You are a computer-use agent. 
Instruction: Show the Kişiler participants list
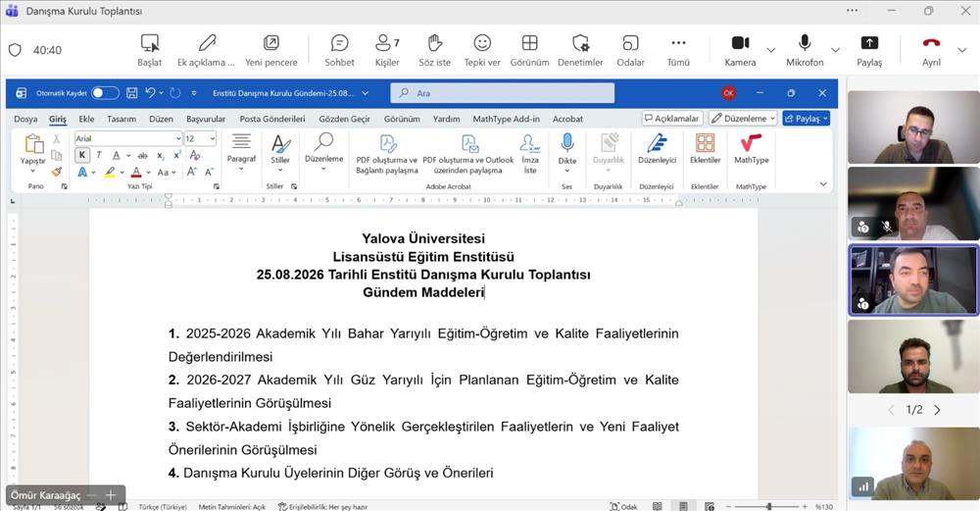pos(387,50)
